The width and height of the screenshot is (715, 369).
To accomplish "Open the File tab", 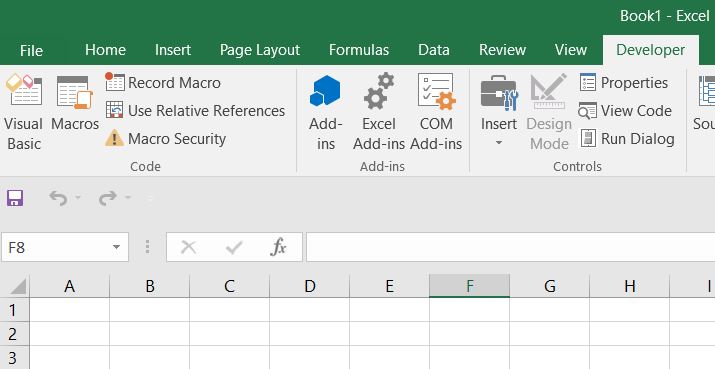I will [31, 50].
